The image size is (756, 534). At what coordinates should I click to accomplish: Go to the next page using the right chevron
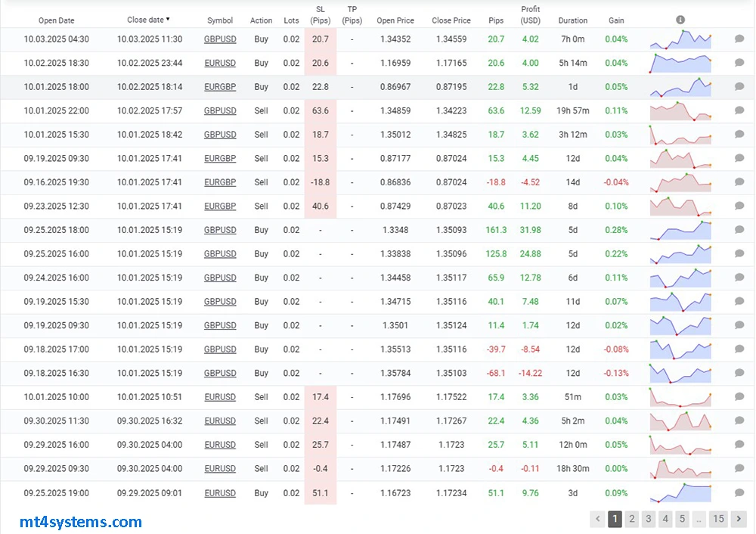[x=739, y=519]
